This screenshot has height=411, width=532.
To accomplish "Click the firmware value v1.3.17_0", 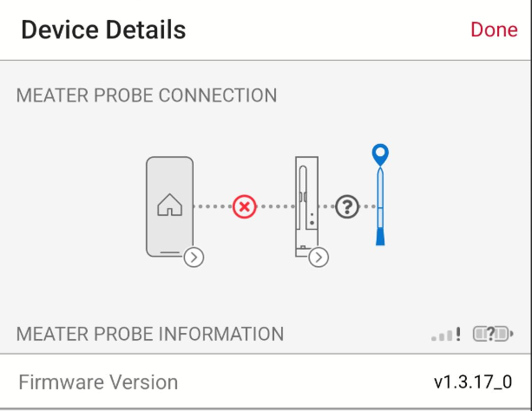I will [x=473, y=382].
